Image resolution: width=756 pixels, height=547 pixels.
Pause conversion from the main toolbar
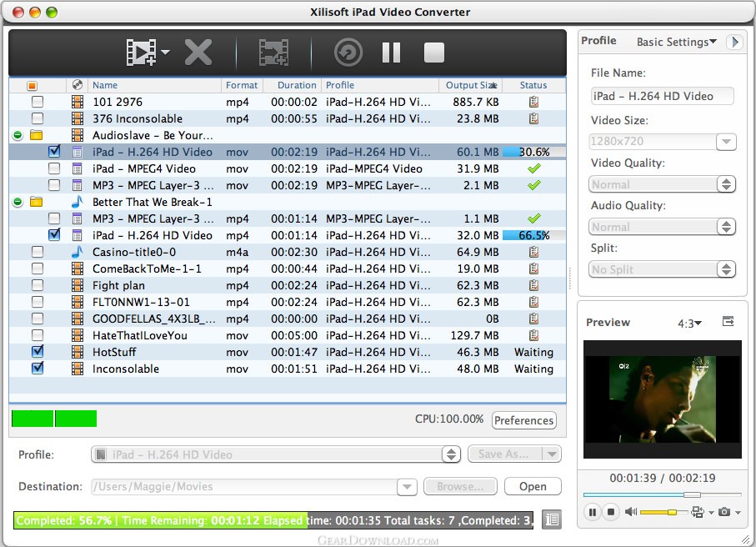pyautogui.click(x=391, y=52)
